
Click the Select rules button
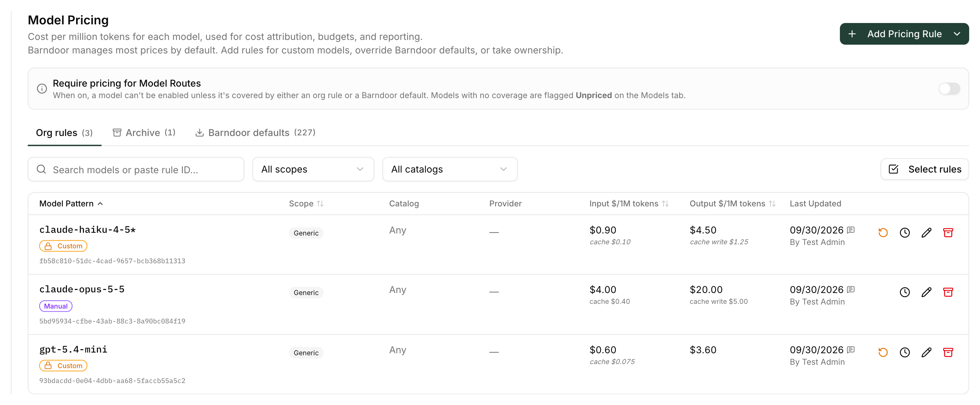[x=924, y=169]
